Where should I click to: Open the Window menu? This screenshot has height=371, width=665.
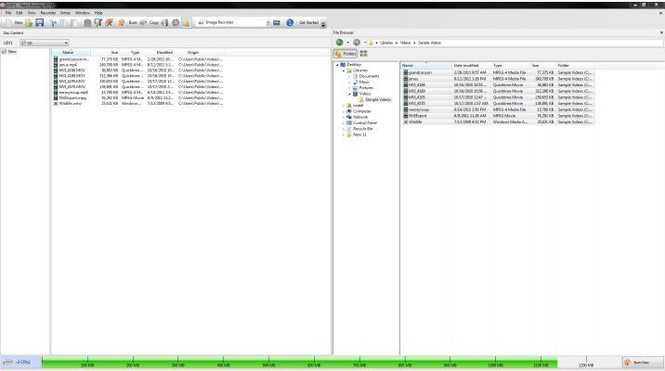tap(82, 13)
